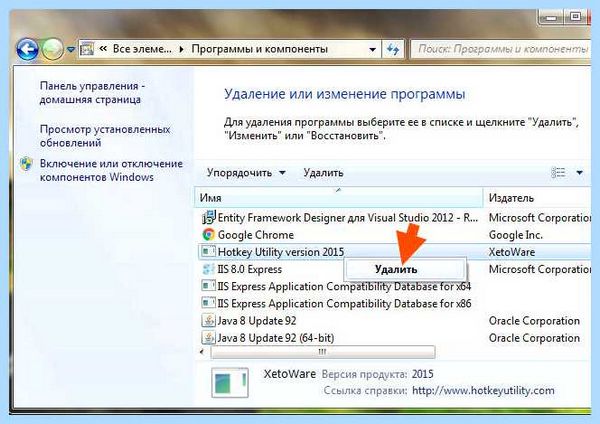
Task: Open the «Упорядочить» dropdown menu
Action: click(x=246, y=173)
